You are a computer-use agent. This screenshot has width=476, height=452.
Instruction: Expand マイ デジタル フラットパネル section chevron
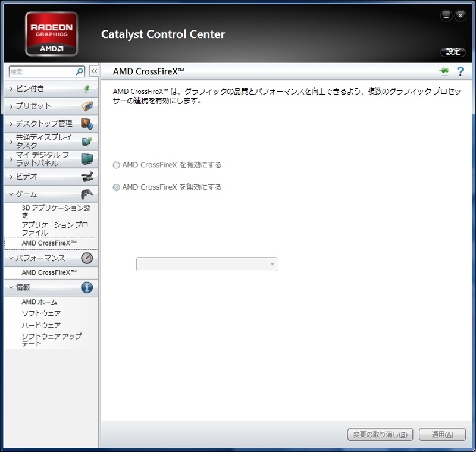click(x=11, y=159)
